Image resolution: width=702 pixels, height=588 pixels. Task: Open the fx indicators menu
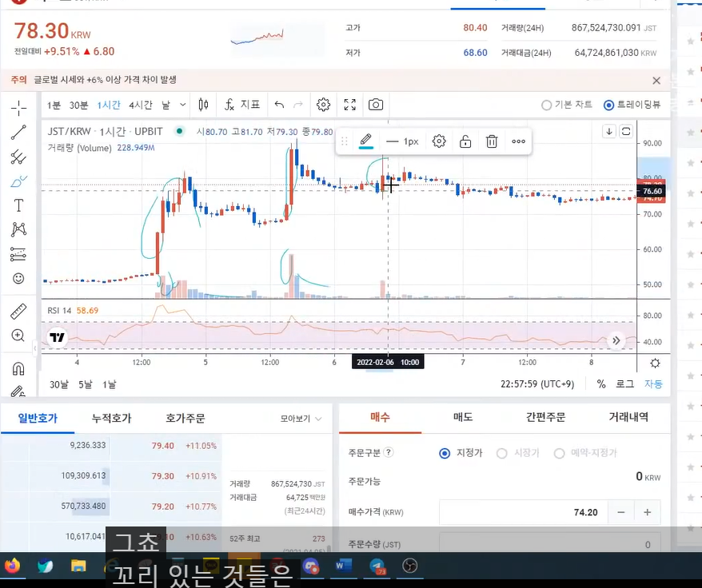point(241,105)
